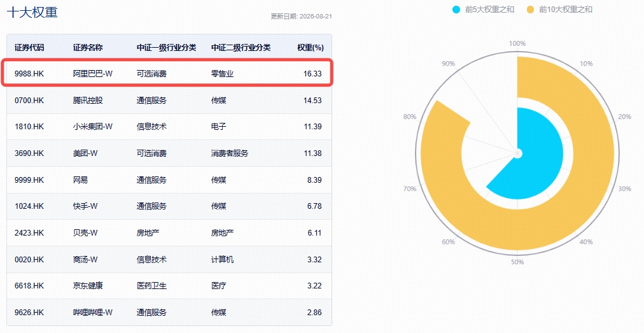Click 通信服务 in the 网易 row
The width and height of the screenshot is (644, 333).
click(x=151, y=180)
